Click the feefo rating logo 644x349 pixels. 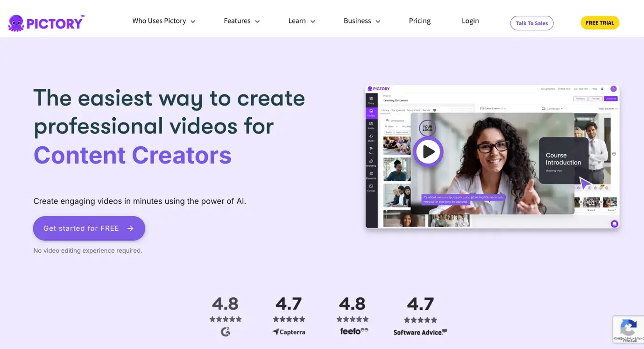[x=354, y=331]
